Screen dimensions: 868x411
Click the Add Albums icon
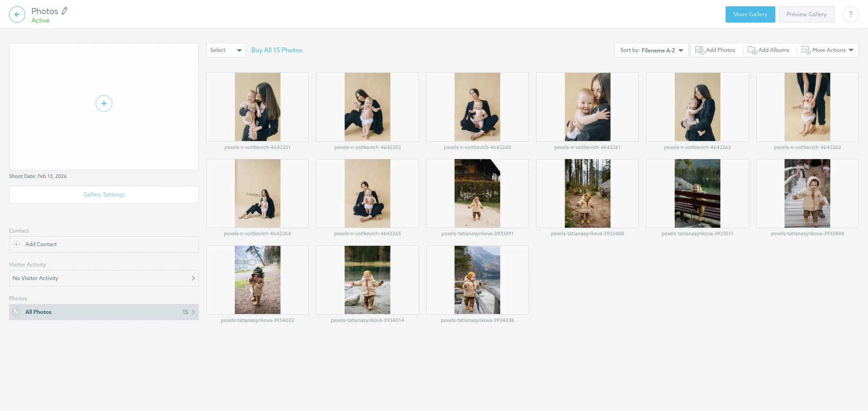[x=751, y=50]
